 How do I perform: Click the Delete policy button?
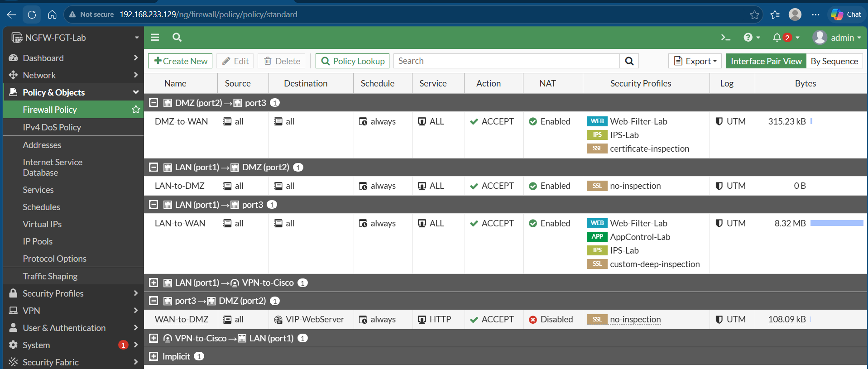282,61
